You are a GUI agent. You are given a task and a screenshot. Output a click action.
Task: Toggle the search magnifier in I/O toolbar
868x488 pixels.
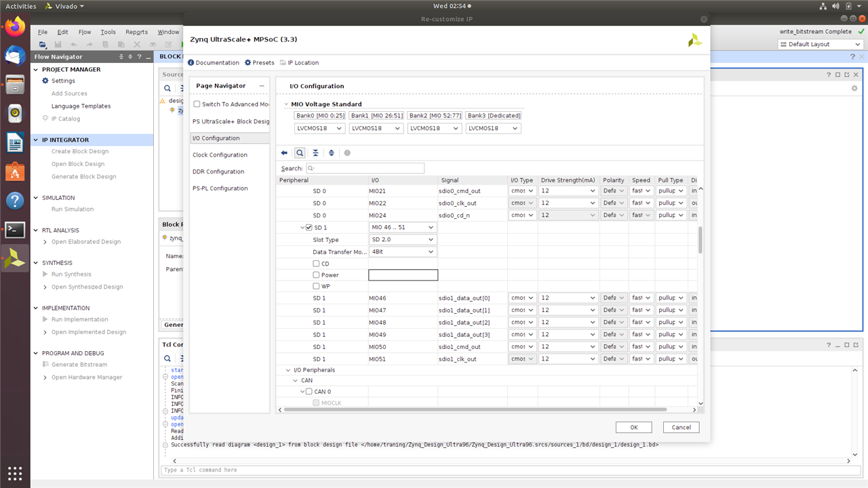click(x=300, y=153)
